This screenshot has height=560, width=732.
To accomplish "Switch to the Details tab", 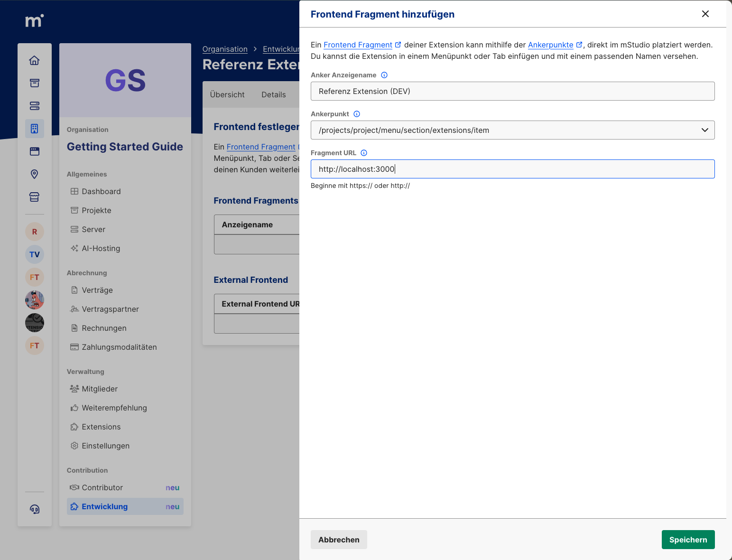I will coord(274,94).
